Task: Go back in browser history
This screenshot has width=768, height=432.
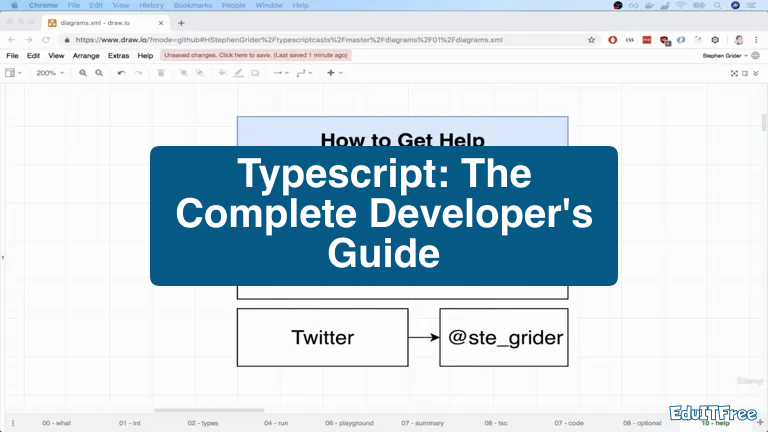Action: click(x=12, y=40)
